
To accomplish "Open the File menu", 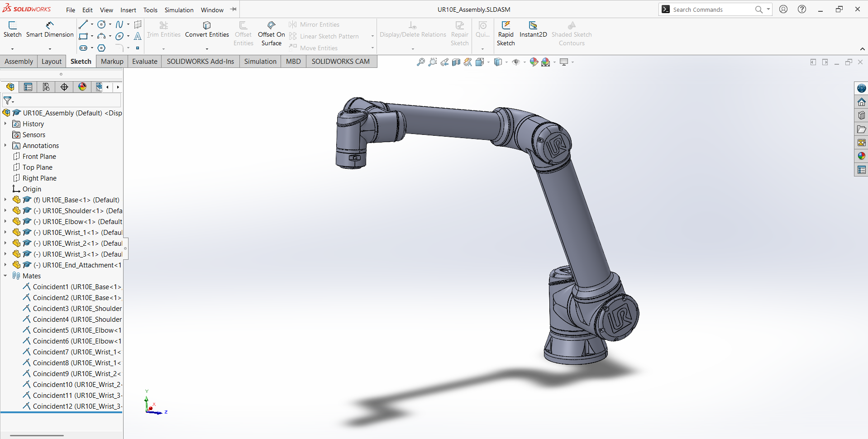I will [71, 10].
